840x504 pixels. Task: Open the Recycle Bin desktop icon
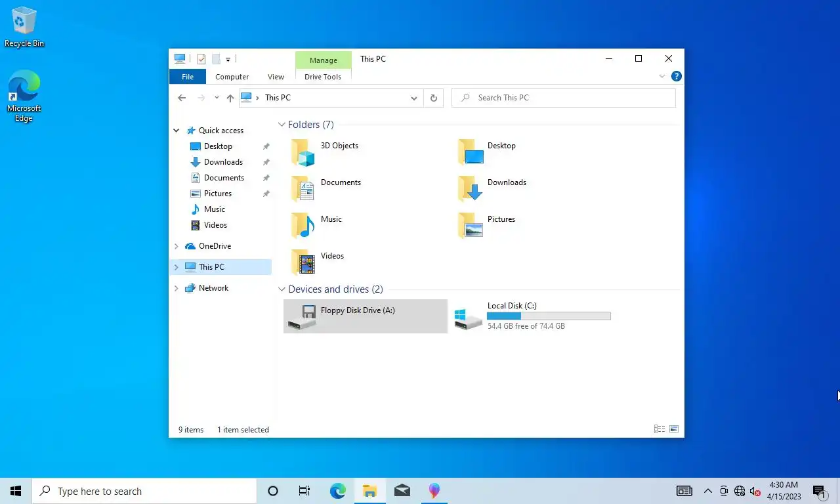click(x=24, y=28)
